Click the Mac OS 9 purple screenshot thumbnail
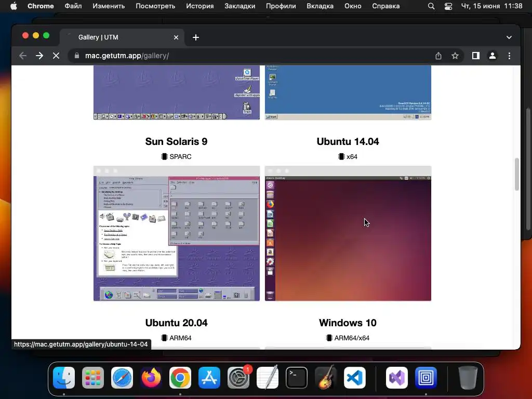Screen dimensions: 532x399 [x=177, y=92]
